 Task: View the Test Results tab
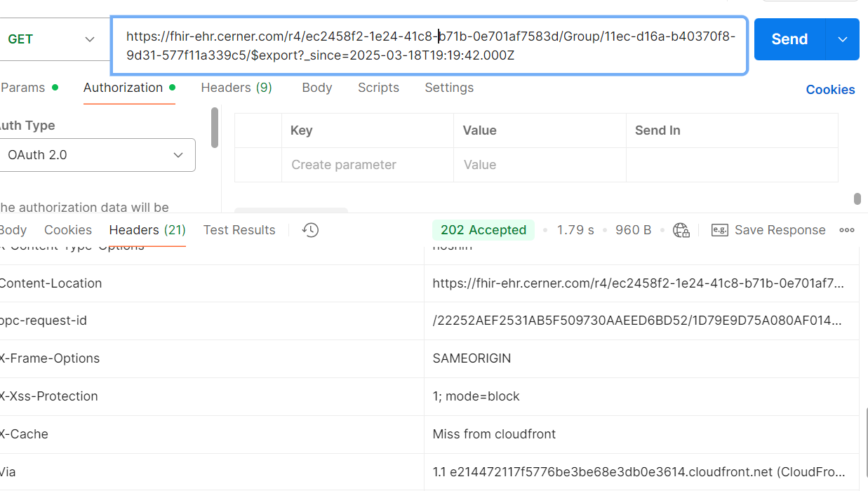[x=239, y=230]
